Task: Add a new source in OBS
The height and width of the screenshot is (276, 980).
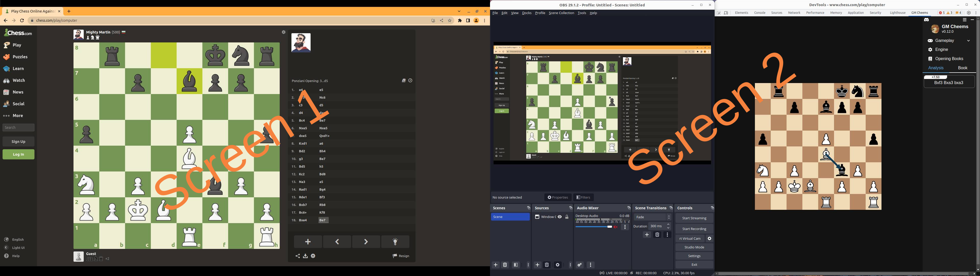Action: [537, 265]
